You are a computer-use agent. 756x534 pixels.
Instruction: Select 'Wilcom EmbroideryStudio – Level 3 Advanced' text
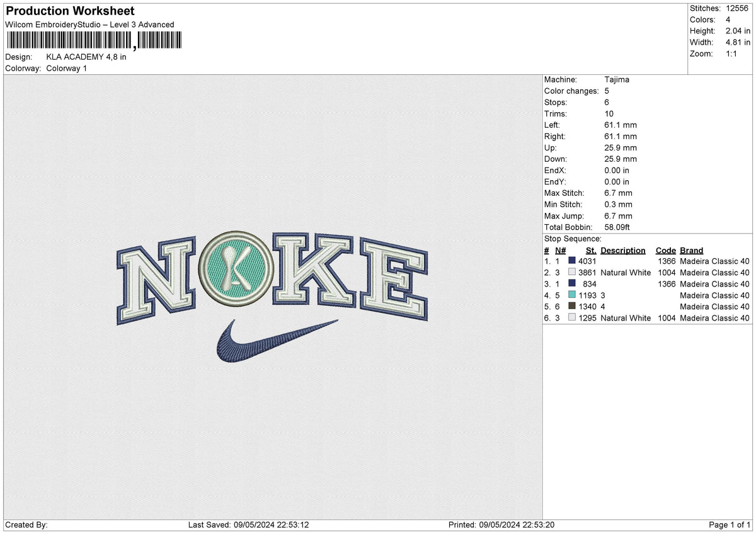pos(89,25)
